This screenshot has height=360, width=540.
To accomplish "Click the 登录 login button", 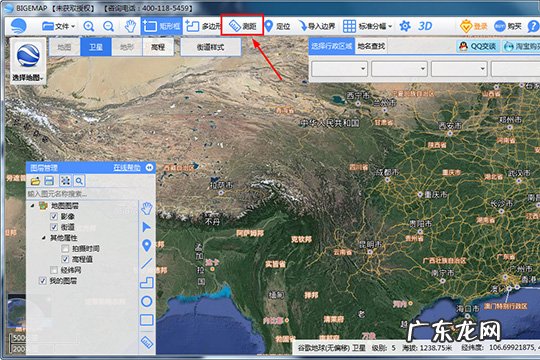I will point(474,26).
